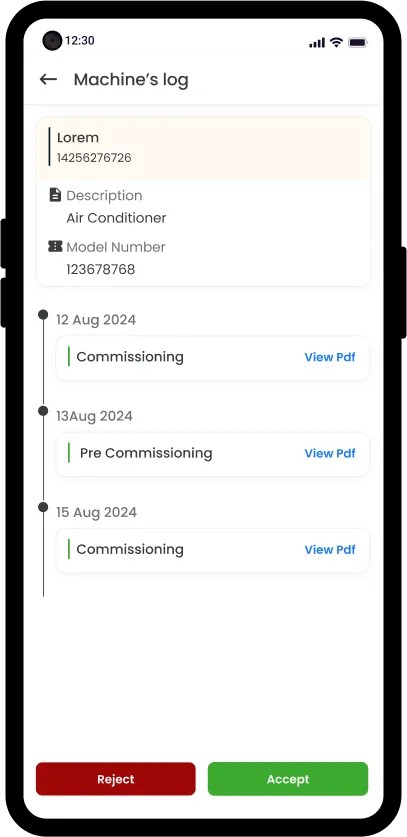Tap the Wi-Fi status icon
This screenshot has height=837, width=407.
[x=336, y=42]
